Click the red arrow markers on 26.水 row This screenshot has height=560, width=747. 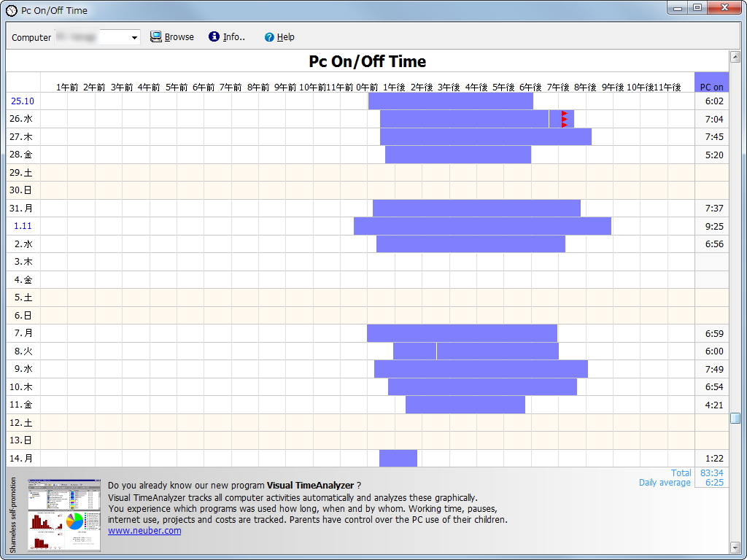(565, 119)
